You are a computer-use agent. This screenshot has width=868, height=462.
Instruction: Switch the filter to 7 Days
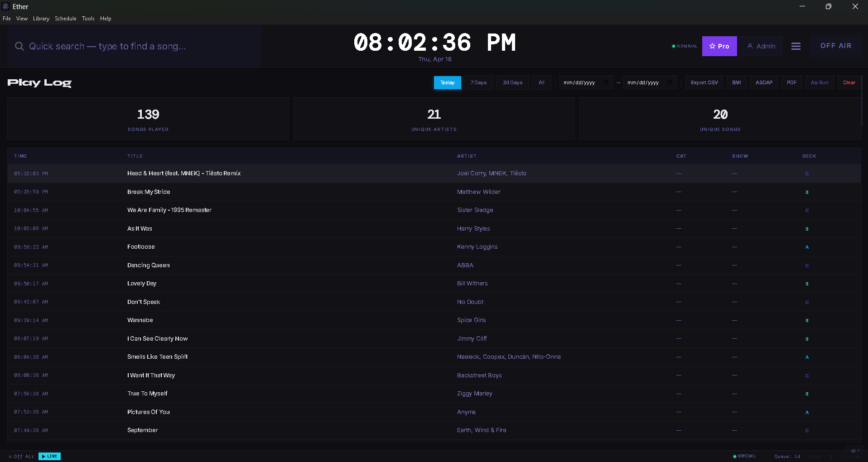click(478, 83)
